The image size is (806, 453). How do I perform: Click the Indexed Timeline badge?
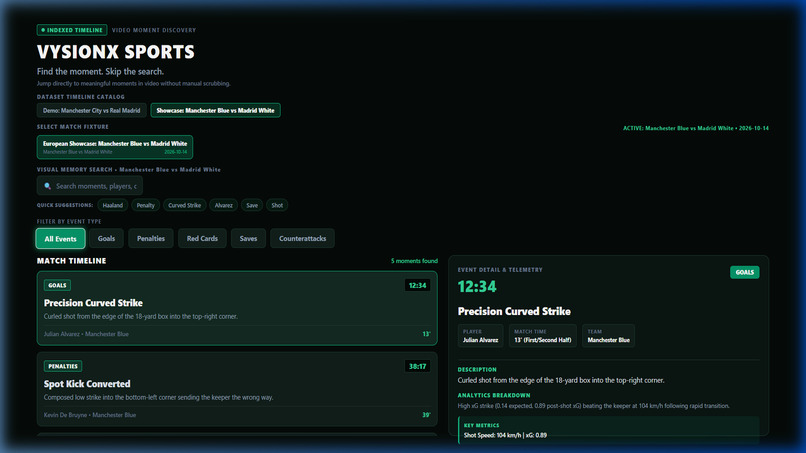[72, 30]
